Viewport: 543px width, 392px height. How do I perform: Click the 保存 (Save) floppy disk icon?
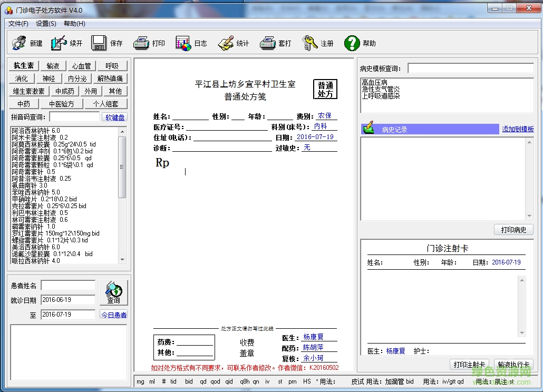click(x=99, y=43)
